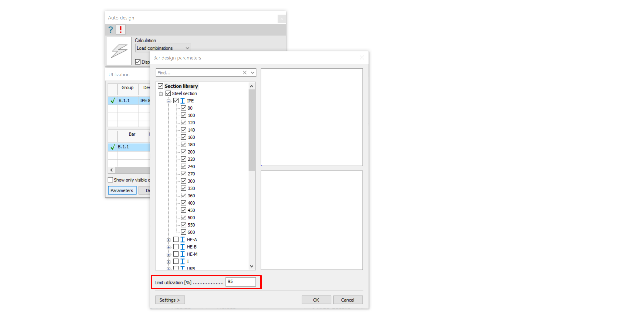
Task: Click the HE-B section type icon
Action: (x=182, y=247)
